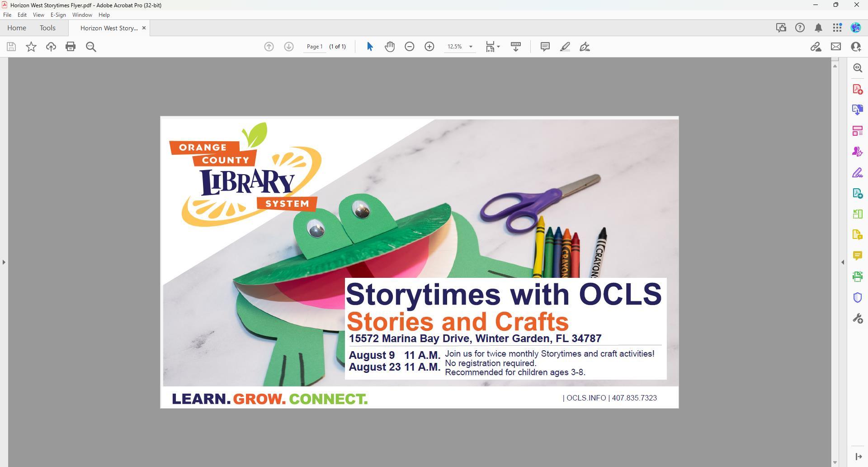Screen dimensions: 868x467
Task: Click the messages icon in header
Action: [781, 28]
